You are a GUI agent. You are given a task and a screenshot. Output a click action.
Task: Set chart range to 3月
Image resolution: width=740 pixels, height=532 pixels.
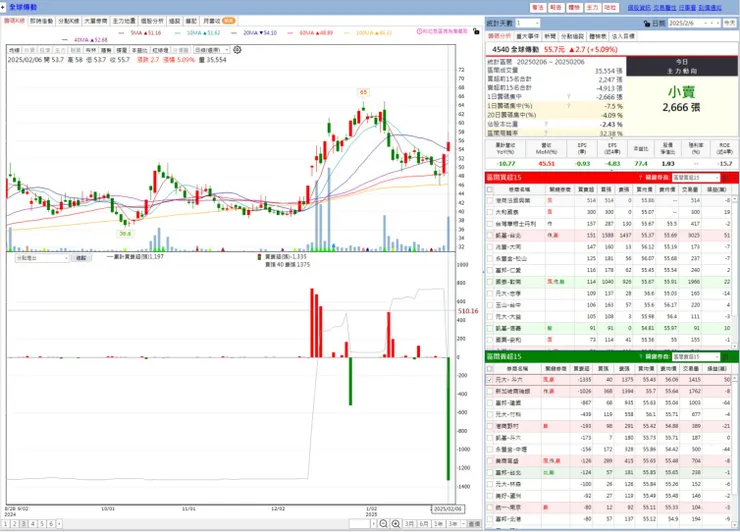(409, 524)
